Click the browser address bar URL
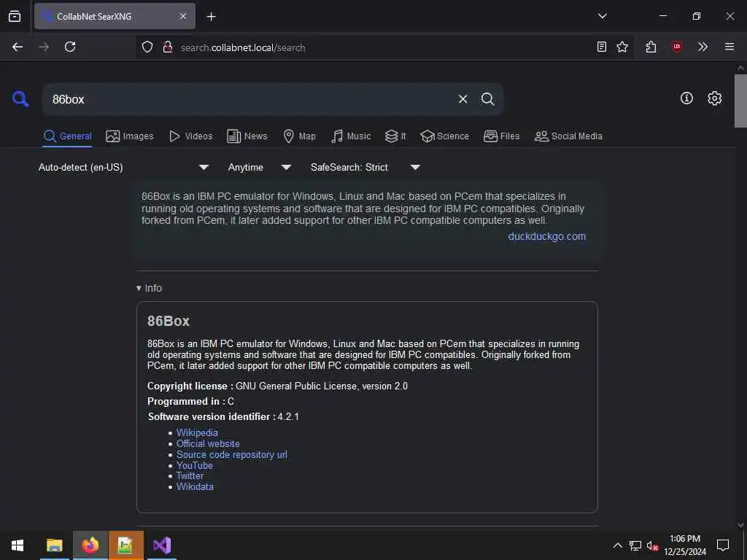 (243, 47)
